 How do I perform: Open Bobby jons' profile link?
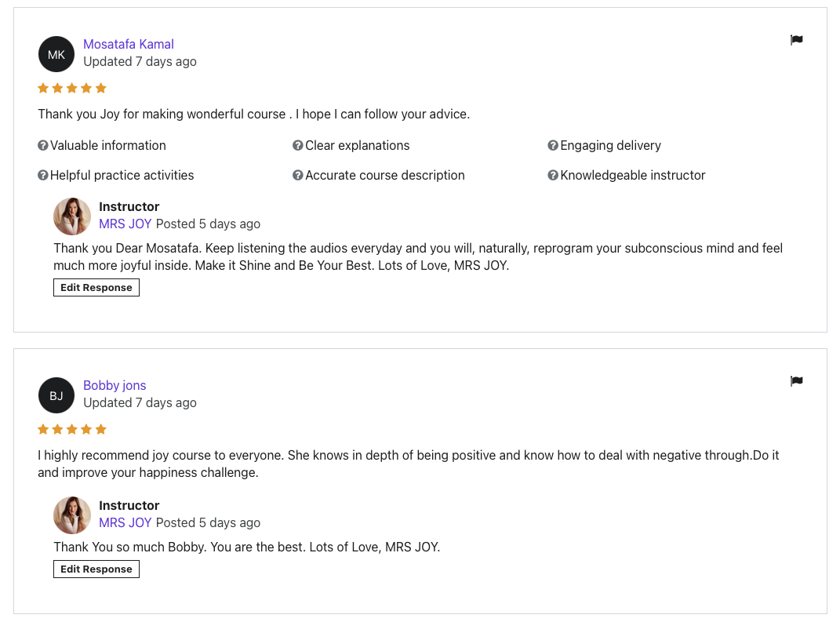point(115,385)
